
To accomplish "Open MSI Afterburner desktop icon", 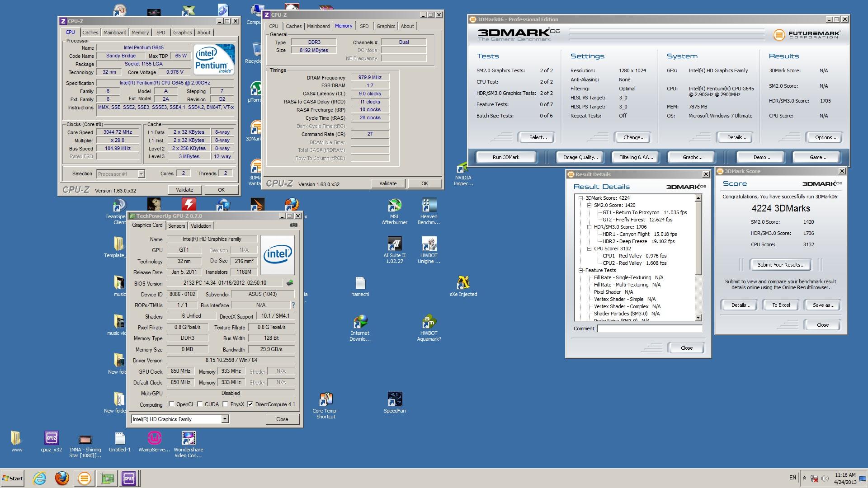I will (x=394, y=211).
